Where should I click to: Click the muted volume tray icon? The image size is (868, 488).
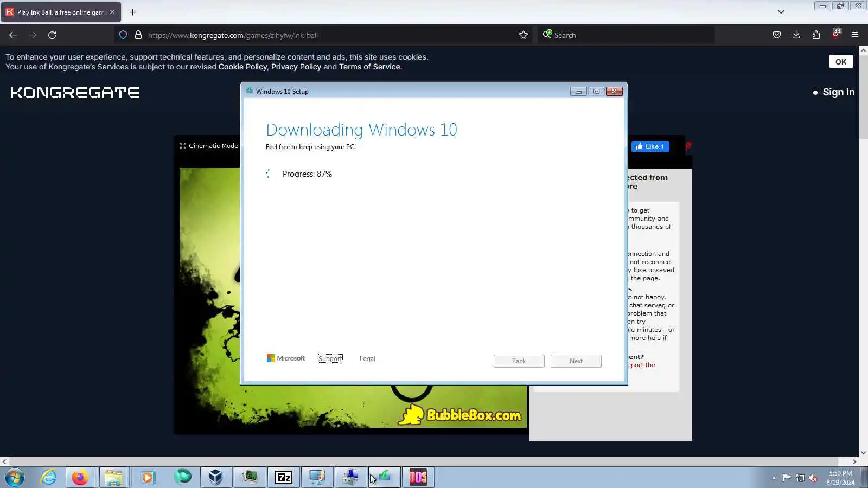tap(813, 478)
